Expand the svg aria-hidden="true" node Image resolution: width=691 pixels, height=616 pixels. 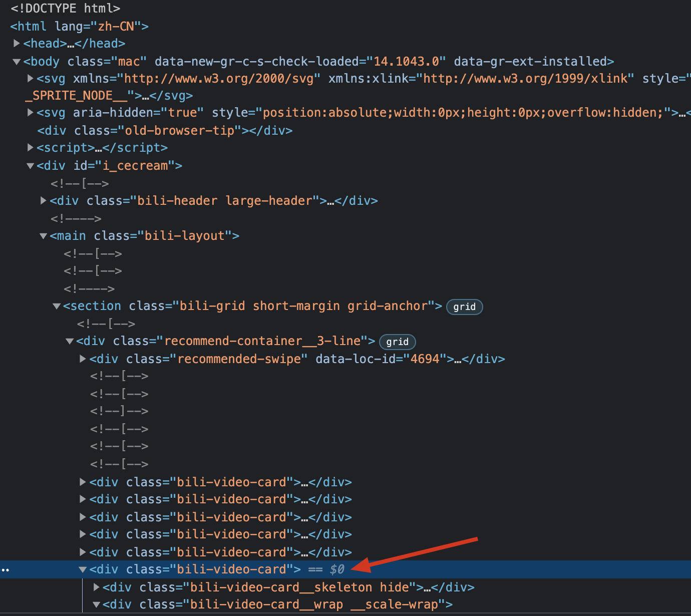[30, 113]
